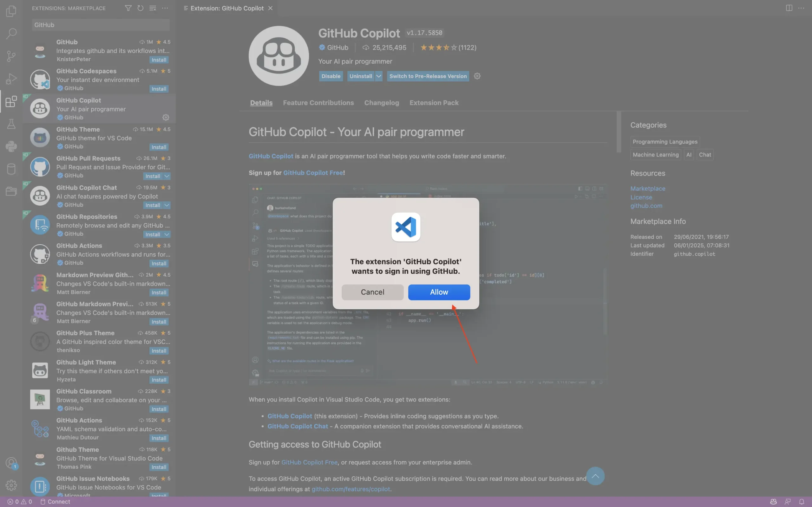812x507 pixels.
Task: Open the Accounts icon in activity bar
Action: point(11,463)
